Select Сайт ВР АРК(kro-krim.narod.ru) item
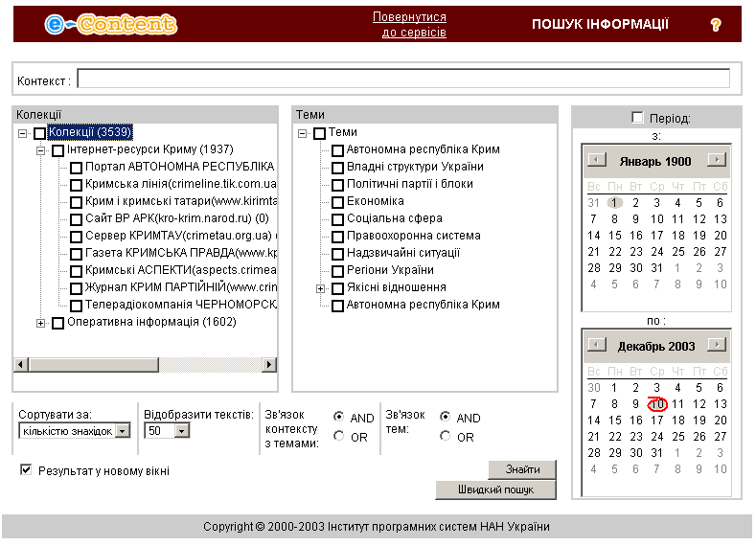This screenshot has height=546, width=756. [177, 218]
